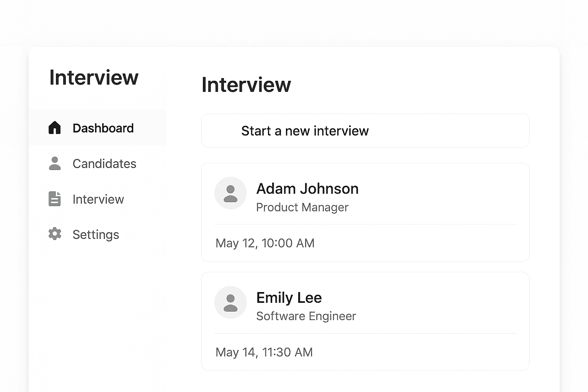Click the home icon beside Dashboard

pyautogui.click(x=55, y=128)
